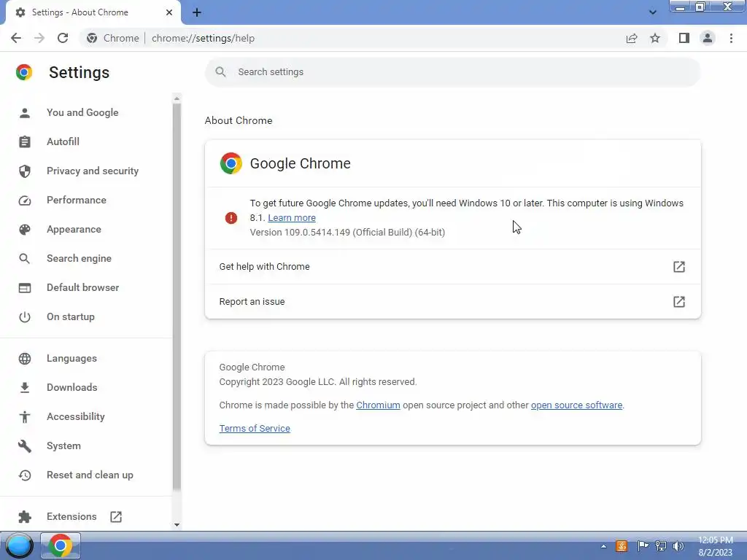Open Extensions page
Screen dimensions: 747x560
click(x=71, y=517)
